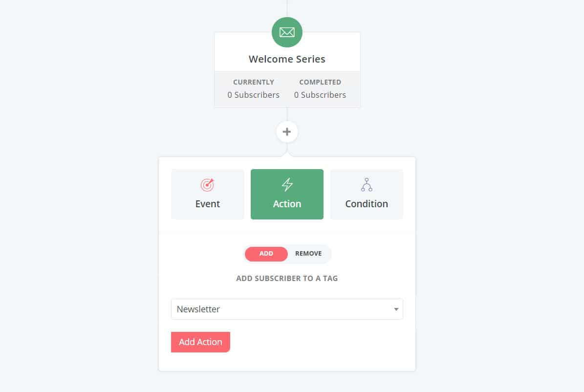
Task: Click the red target icon for Event
Action: [207, 184]
